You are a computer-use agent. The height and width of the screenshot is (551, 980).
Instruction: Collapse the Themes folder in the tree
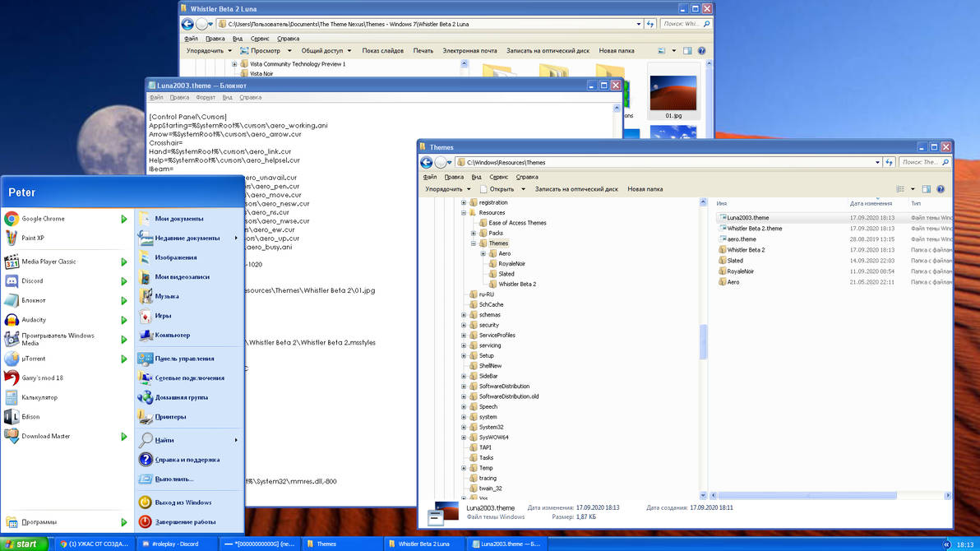pyautogui.click(x=474, y=243)
